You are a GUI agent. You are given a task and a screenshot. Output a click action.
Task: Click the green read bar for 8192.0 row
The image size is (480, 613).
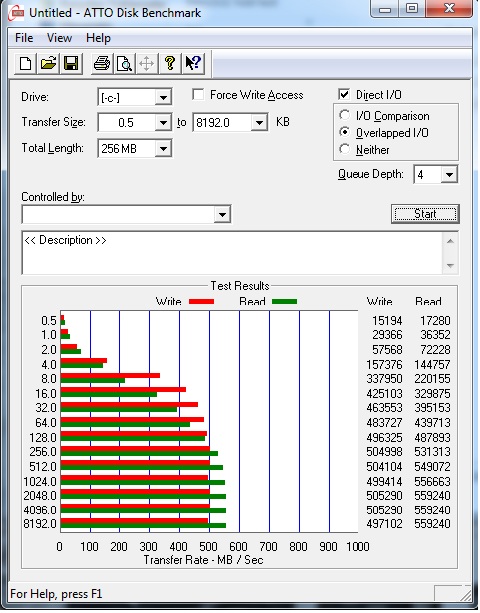pyautogui.click(x=143, y=525)
